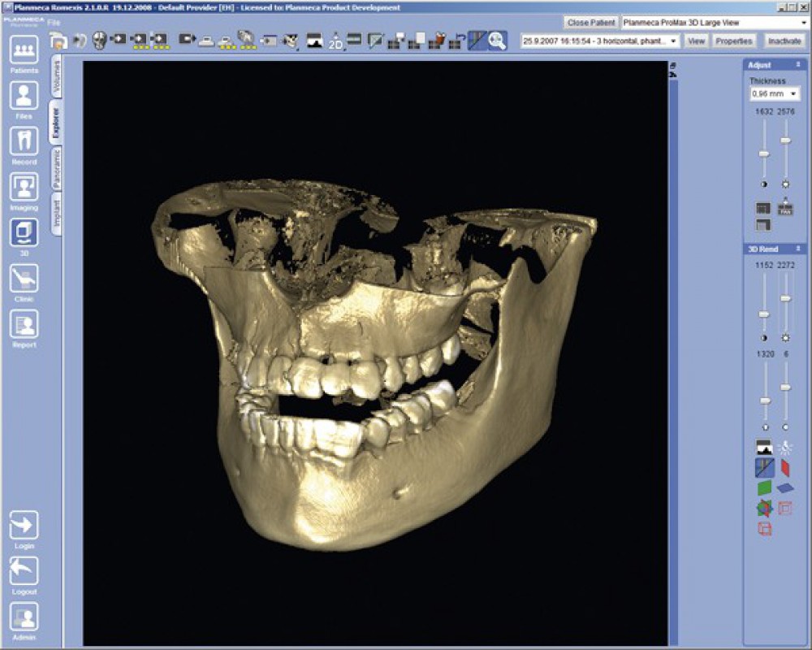Click the skull 3D view toolbar icon
Screen dimensions: 812x650
click(99, 40)
